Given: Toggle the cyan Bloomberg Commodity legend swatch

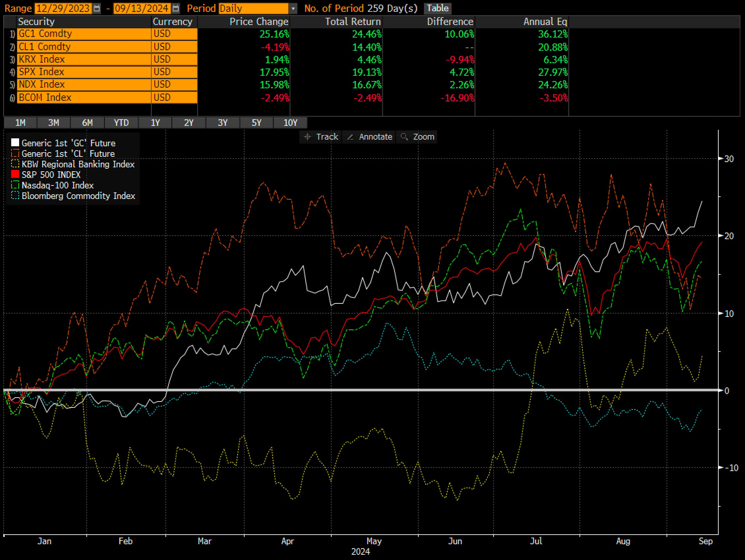Looking at the screenshot, I should click(x=15, y=196).
